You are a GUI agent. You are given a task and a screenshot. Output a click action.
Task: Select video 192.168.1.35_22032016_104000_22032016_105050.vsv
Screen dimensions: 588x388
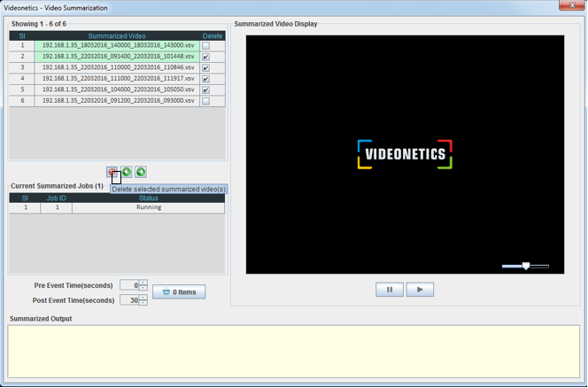pyautogui.click(x=117, y=89)
